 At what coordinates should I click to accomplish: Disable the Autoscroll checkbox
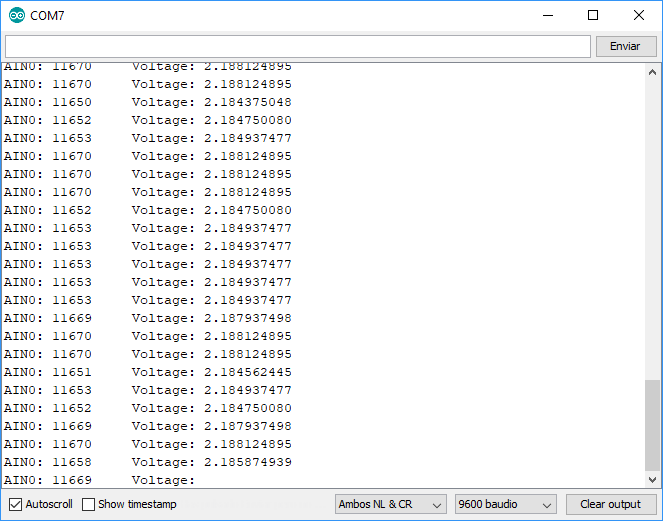coord(15,504)
